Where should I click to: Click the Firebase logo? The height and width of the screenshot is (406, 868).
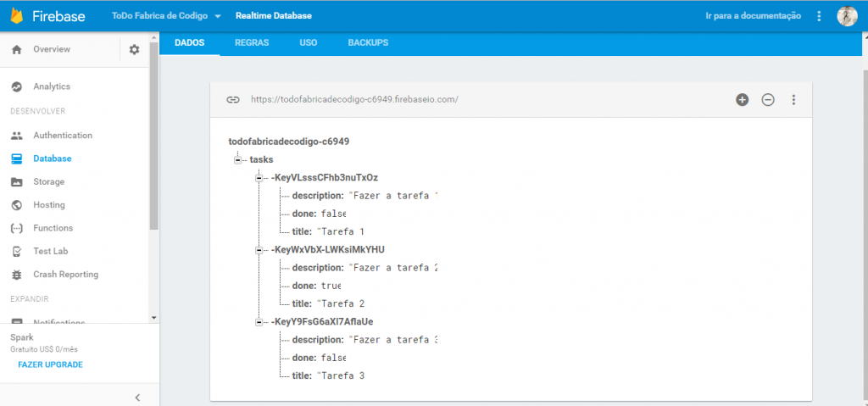[17, 16]
